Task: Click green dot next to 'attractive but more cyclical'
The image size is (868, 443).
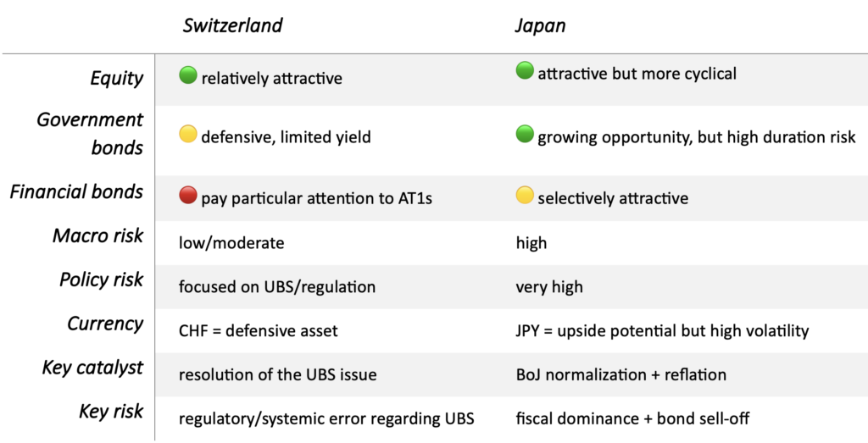Action: point(525,71)
